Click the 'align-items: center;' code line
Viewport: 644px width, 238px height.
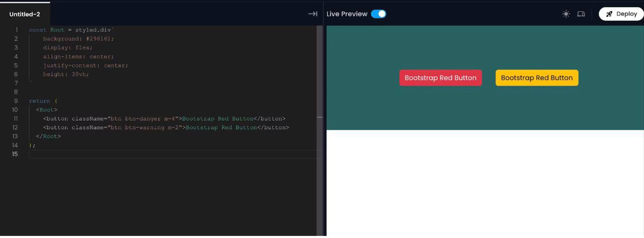(x=78, y=56)
